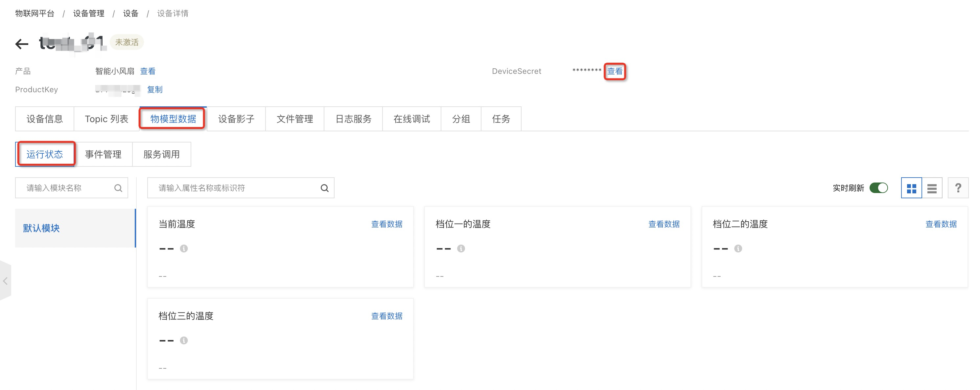Go to 设备管理 in the breadcrumb

tap(89, 13)
